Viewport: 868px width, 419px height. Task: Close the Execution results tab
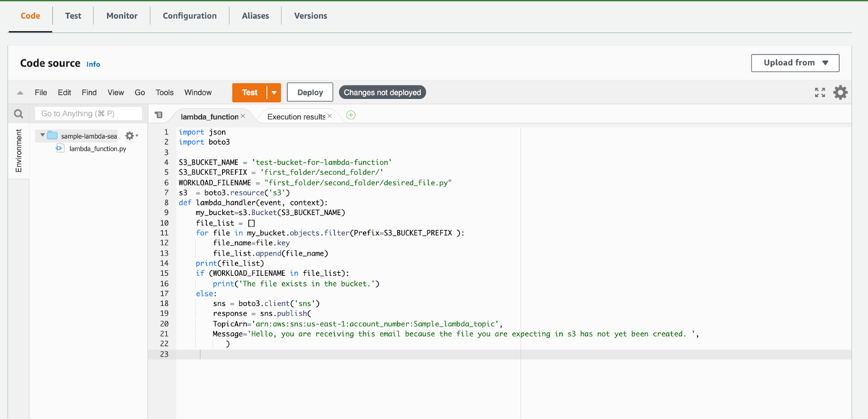330,116
